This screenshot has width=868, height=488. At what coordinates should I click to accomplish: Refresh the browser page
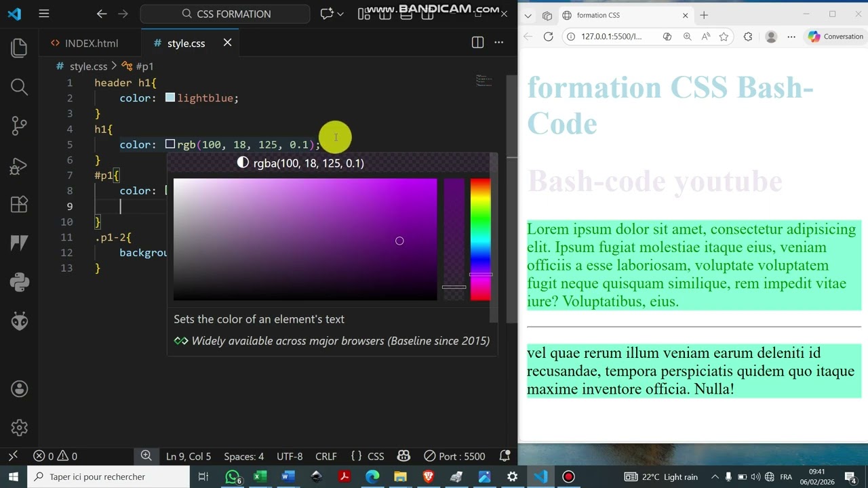tap(549, 37)
